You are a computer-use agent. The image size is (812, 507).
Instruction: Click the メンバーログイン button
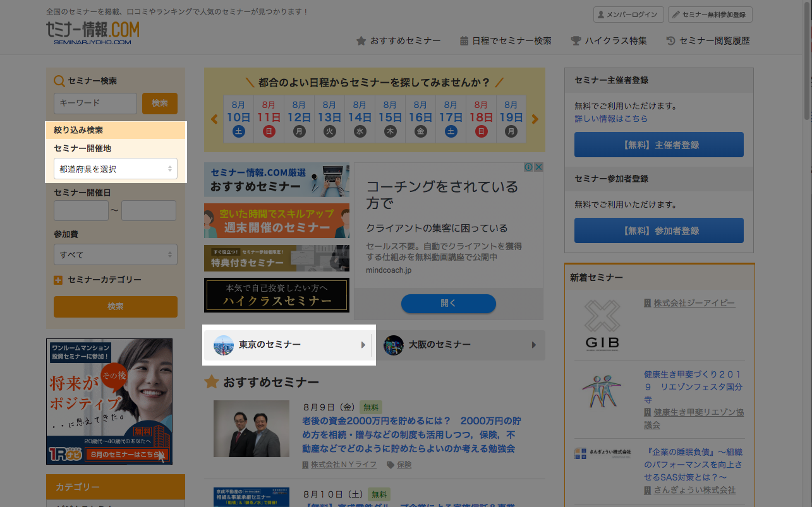pyautogui.click(x=629, y=14)
